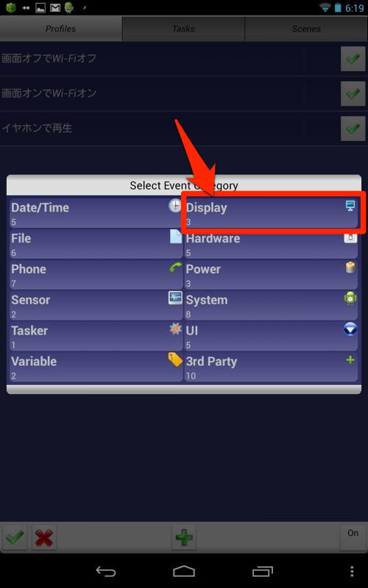This screenshot has height=588, width=368.
Task: Switch to the Tasks tab
Action: tap(183, 29)
